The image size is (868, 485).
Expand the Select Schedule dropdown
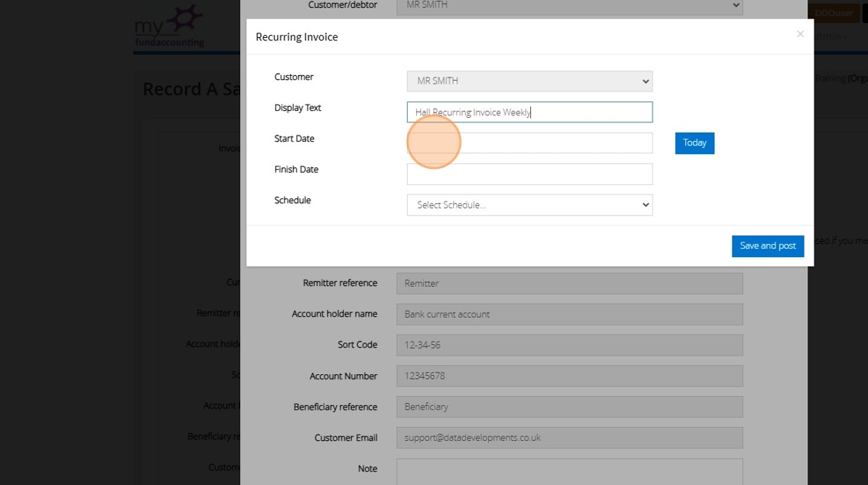529,205
